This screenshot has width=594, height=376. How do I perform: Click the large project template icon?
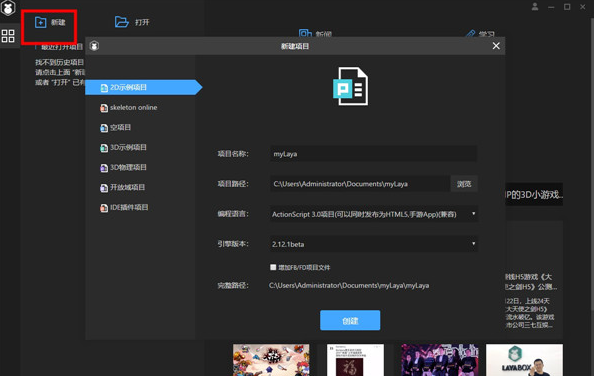(x=350, y=86)
